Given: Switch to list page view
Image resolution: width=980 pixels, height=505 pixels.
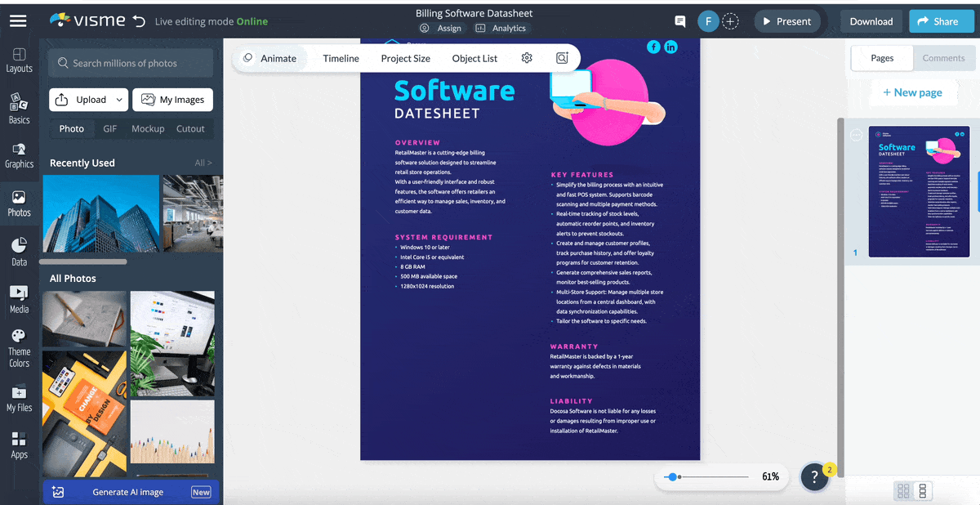Looking at the screenshot, I should [x=923, y=491].
